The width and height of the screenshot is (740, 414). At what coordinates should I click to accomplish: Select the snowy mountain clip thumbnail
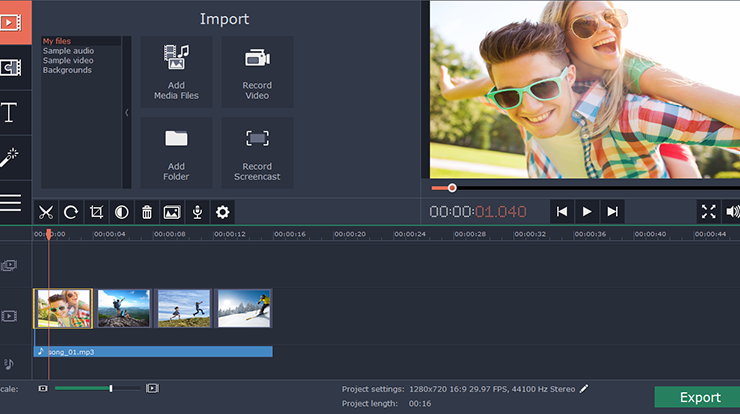[244, 308]
